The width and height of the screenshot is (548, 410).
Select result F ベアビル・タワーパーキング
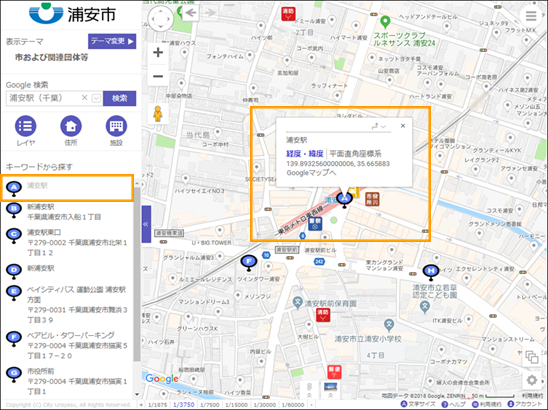coord(67,345)
